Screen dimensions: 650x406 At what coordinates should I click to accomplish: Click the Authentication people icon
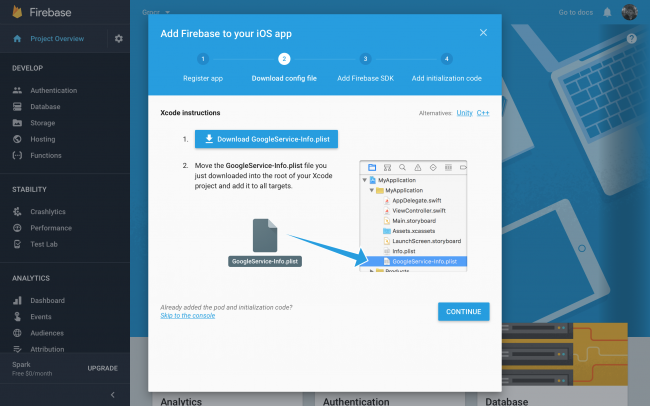17,90
